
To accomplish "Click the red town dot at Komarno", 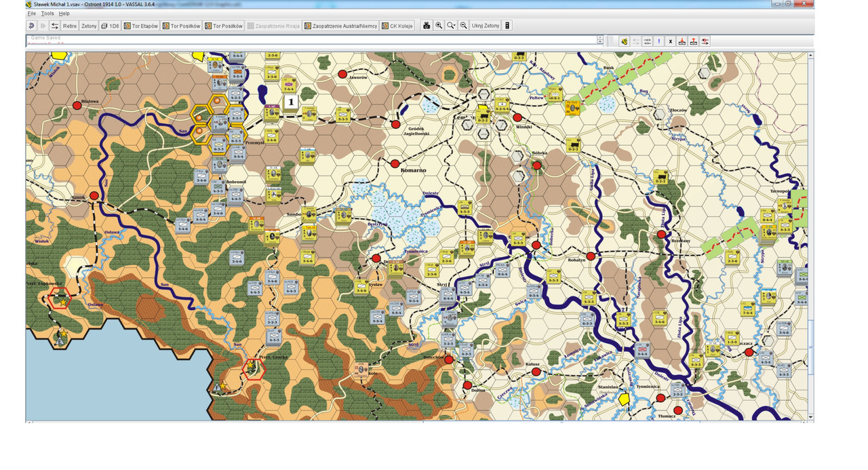I will [x=395, y=163].
